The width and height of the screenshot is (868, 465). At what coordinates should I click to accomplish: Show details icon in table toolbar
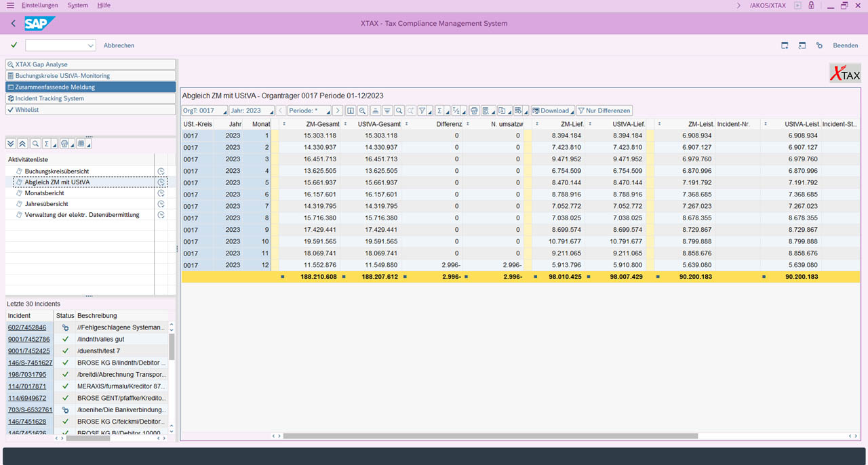tap(351, 110)
